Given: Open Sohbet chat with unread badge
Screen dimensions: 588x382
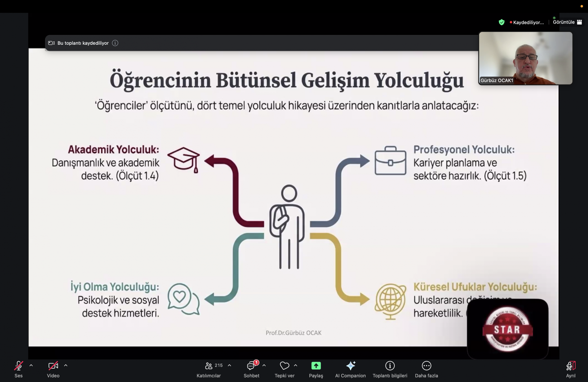Looking at the screenshot, I should (x=251, y=366).
